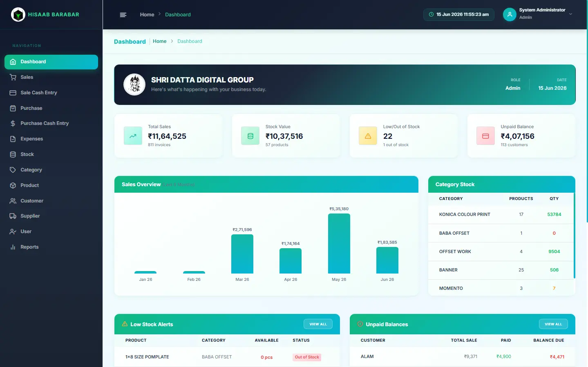
Task: Open the Supplier truck icon
Action: (x=13, y=216)
